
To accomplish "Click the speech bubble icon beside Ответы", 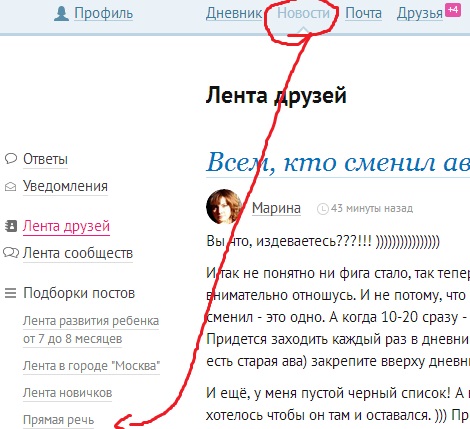I will coord(11,158).
